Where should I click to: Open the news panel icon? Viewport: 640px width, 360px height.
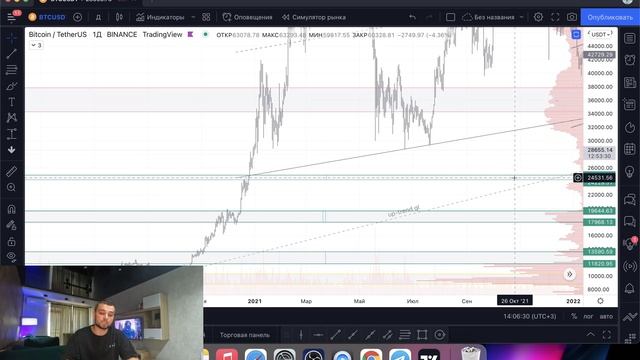tap(630, 82)
